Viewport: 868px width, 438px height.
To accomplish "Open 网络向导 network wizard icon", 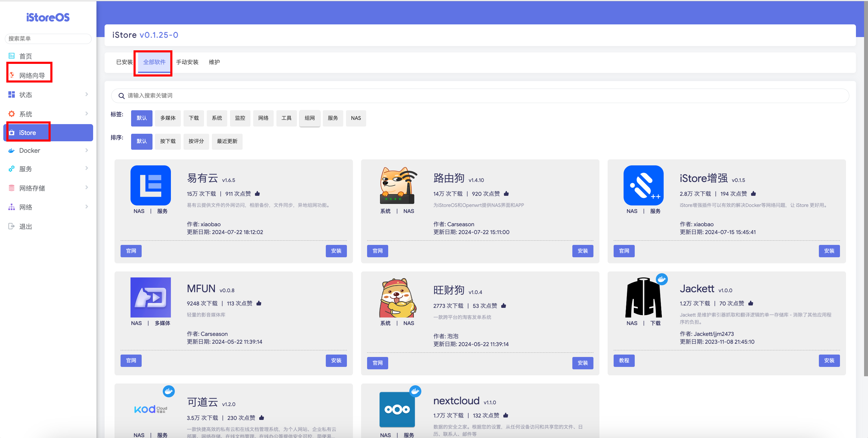I will [11, 75].
